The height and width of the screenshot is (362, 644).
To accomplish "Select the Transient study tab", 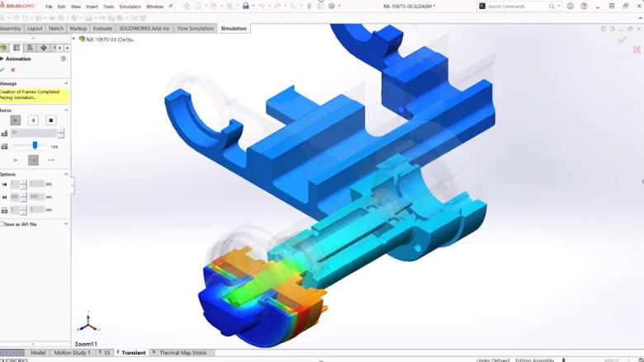I will [x=134, y=353].
